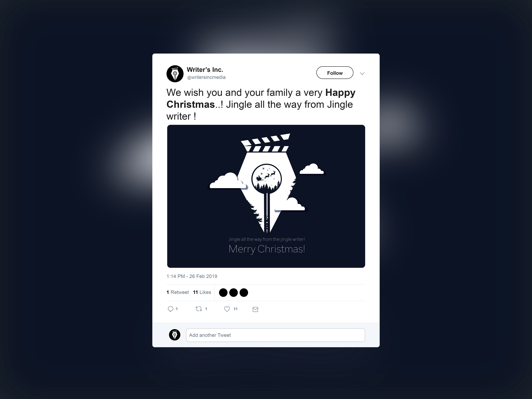Click the retweet arrows icon
532x399 pixels.
[199, 309]
